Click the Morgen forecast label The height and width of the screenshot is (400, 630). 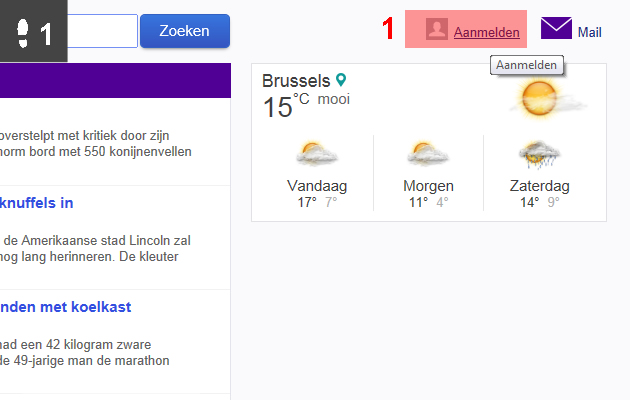(428, 186)
